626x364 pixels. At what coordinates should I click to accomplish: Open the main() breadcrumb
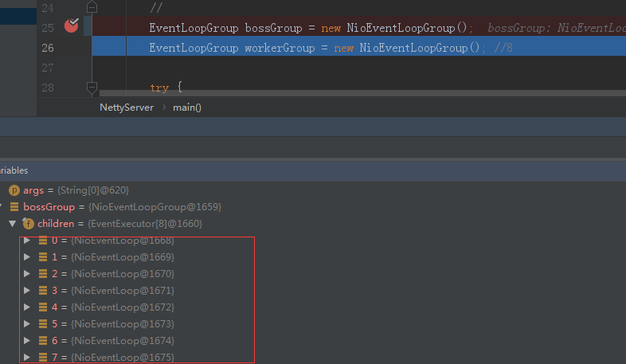click(187, 108)
